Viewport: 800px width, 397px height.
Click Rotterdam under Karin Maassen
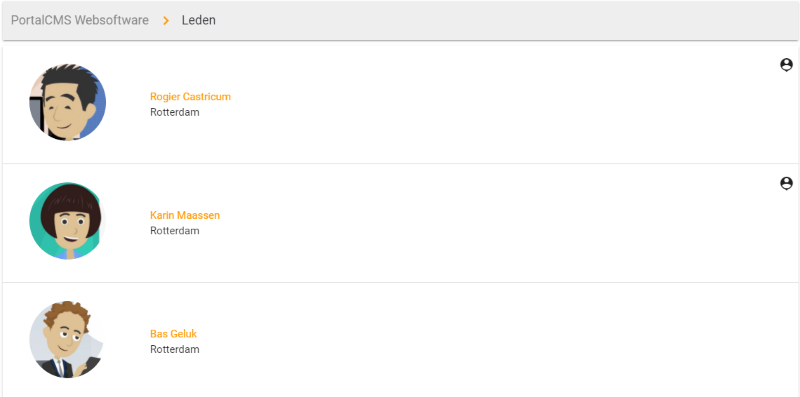click(x=174, y=231)
